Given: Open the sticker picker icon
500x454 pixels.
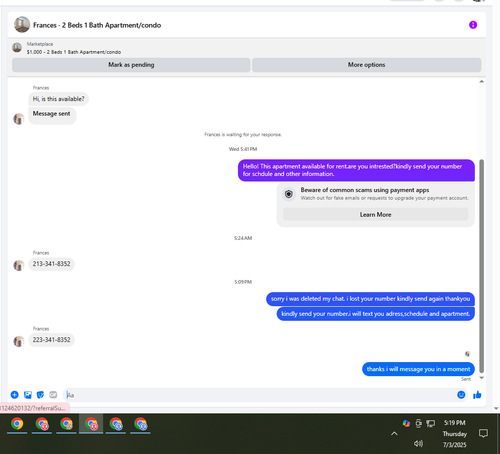Looking at the screenshot, I should (40, 395).
